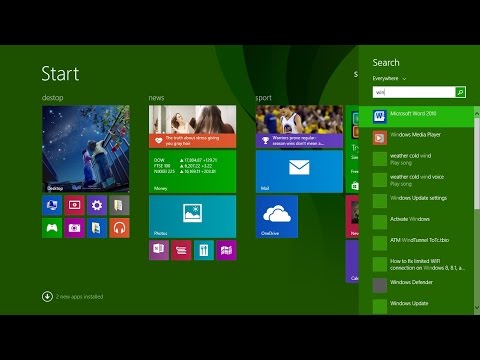This screenshot has width=480, height=360.
Task: Click the 'sport' group name
Action: click(264, 98)
